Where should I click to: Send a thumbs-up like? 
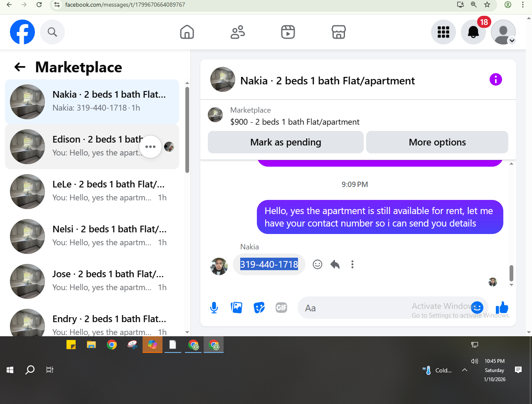coord(502,308)
